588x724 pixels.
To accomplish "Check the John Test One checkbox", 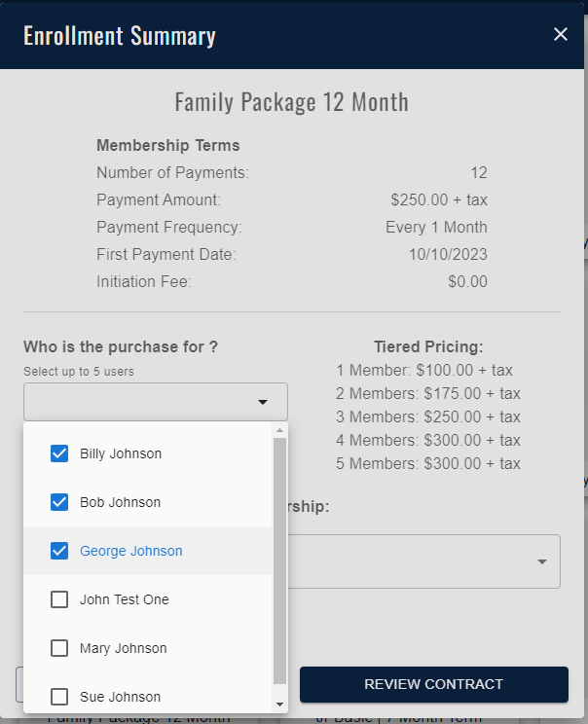I will (59, 599).
